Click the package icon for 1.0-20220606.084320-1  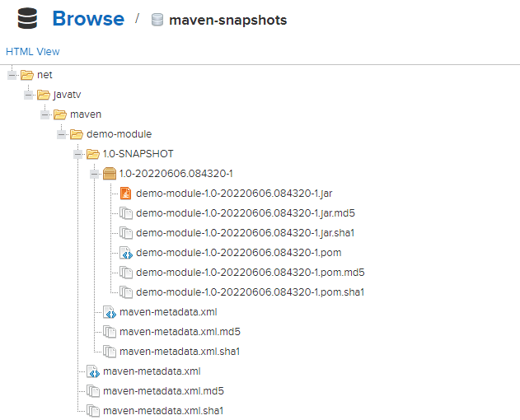110,174
